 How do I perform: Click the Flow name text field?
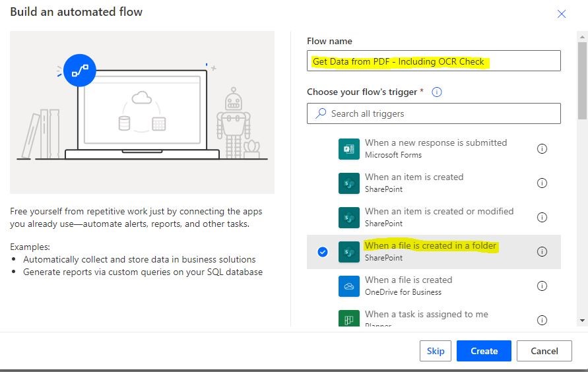point(434,61)
